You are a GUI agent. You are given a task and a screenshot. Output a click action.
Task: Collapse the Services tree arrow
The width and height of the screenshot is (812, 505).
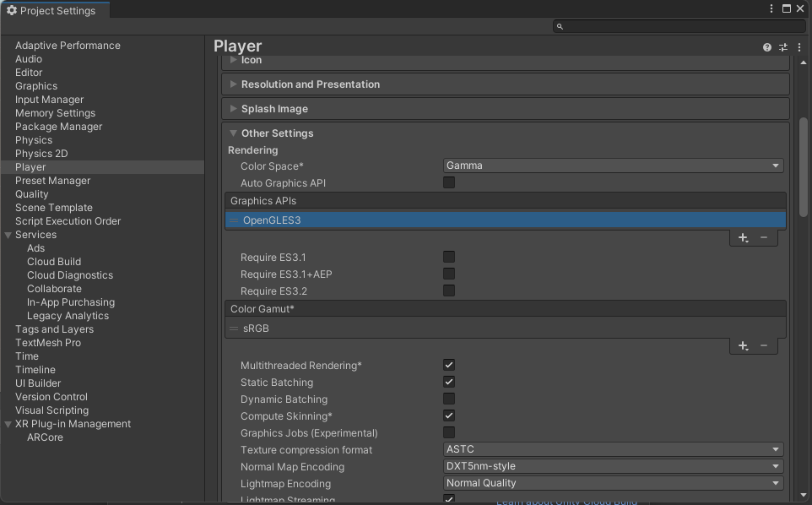(8, 235)
